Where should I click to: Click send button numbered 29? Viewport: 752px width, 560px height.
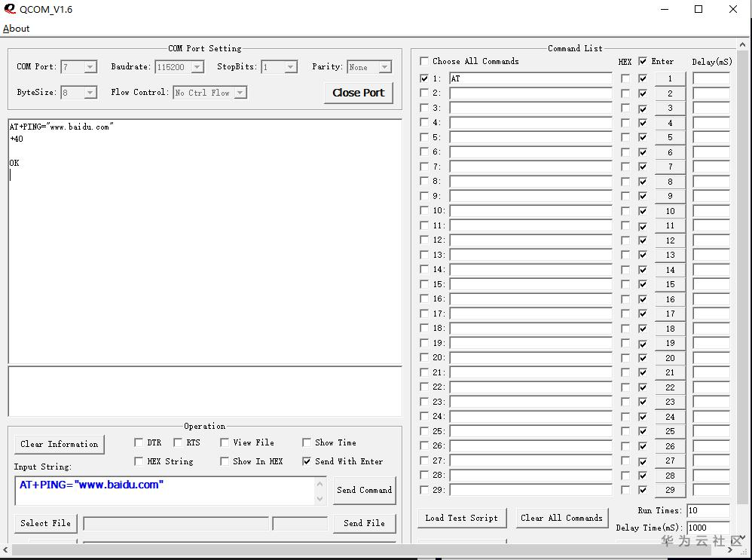pos(670,490)
